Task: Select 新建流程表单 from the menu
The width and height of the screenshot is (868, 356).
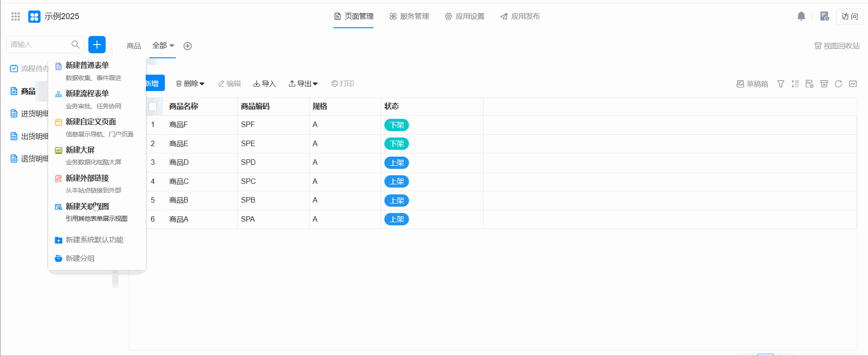Action: (x=87, y=94)
